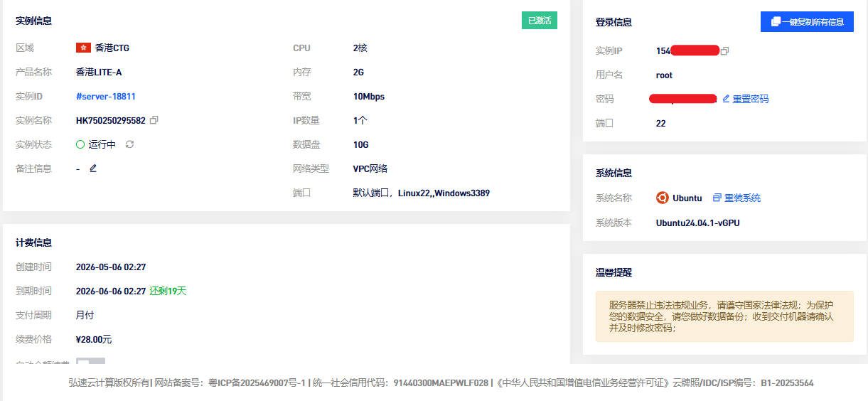Click the Ubuntu logo icon
Image resolution: width=868 pixels, height=401 pixels.
click(662, 198)
